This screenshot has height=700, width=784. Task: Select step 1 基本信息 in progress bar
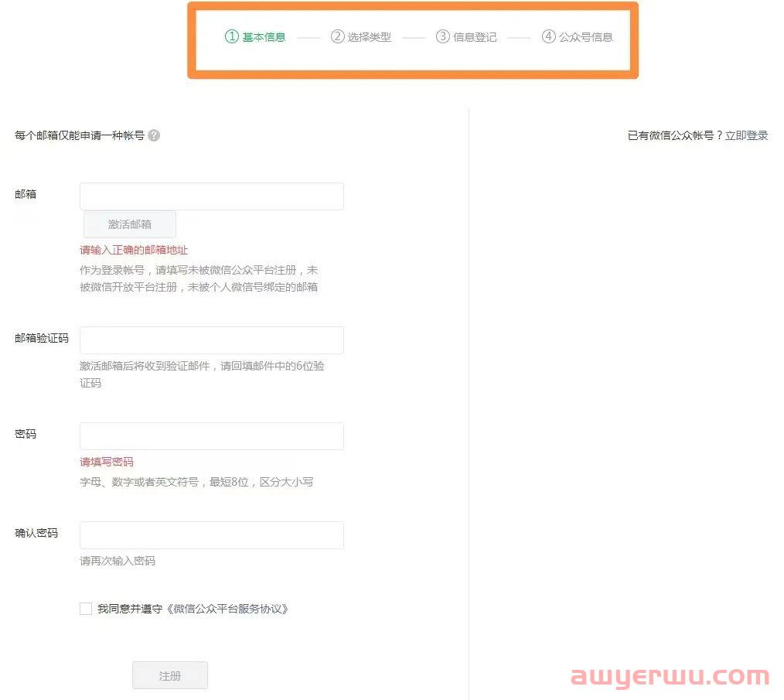[255, 36]
